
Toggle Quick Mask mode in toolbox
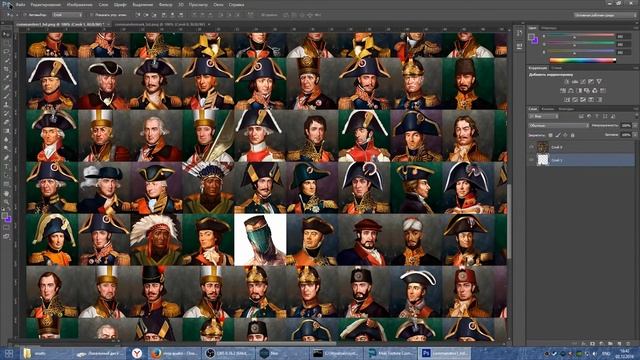click(x=6, y=228)
